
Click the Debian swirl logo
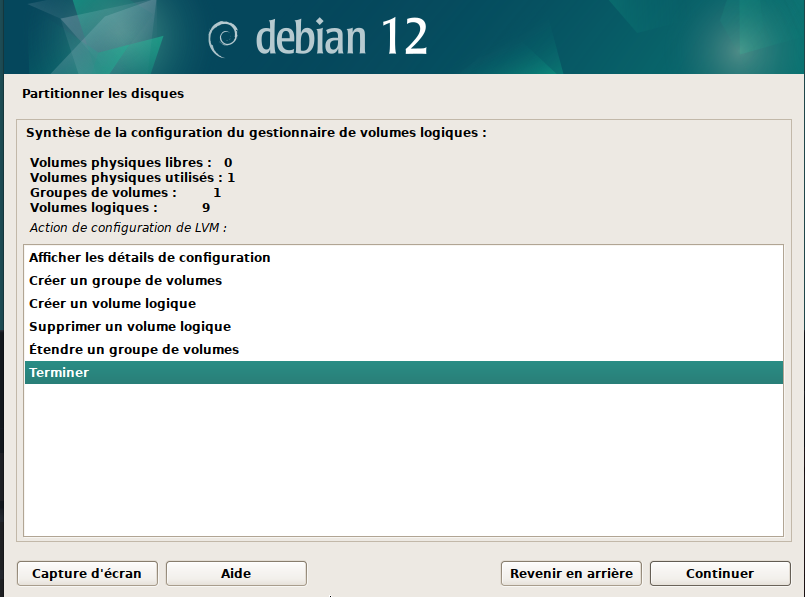click(x=223, y=39)
